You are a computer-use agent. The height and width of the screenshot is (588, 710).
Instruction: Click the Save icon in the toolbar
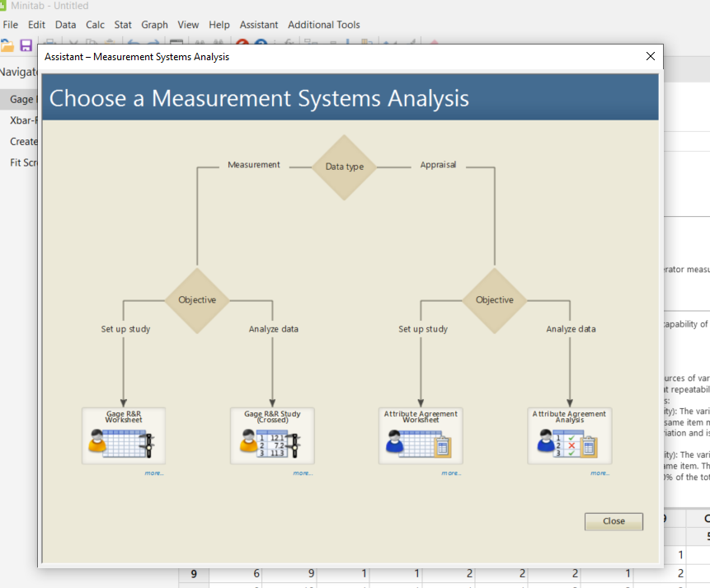click(x=26, y=45)
